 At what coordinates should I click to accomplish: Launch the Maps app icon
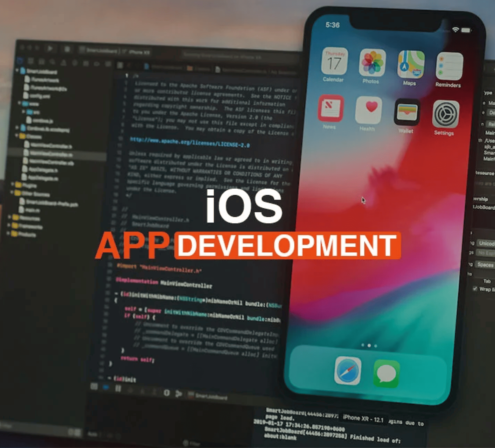411,64
